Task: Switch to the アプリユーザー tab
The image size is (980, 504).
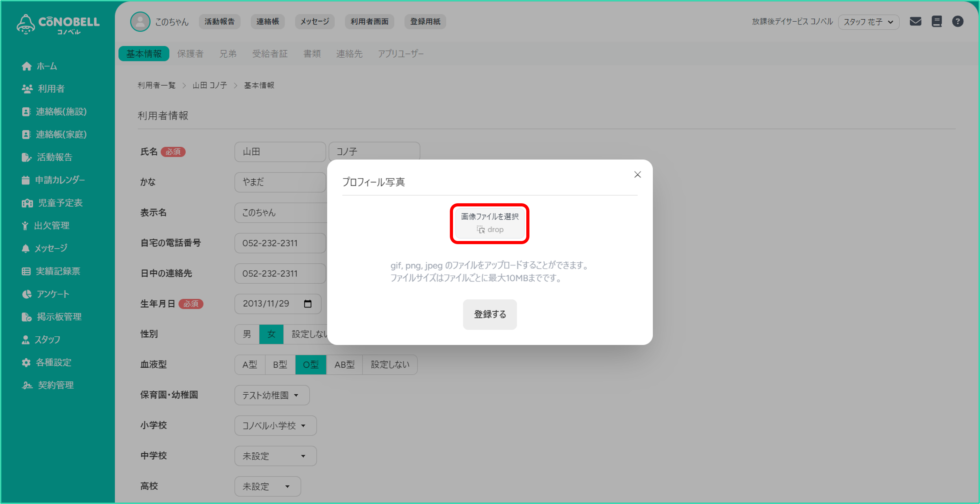Action: click(x=401, y=54)
